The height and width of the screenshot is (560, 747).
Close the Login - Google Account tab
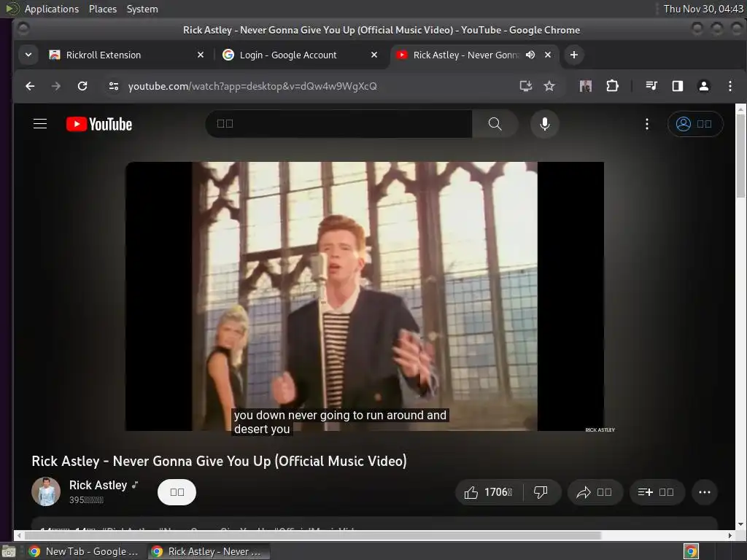pyautogui.click(x=374, y=55)
